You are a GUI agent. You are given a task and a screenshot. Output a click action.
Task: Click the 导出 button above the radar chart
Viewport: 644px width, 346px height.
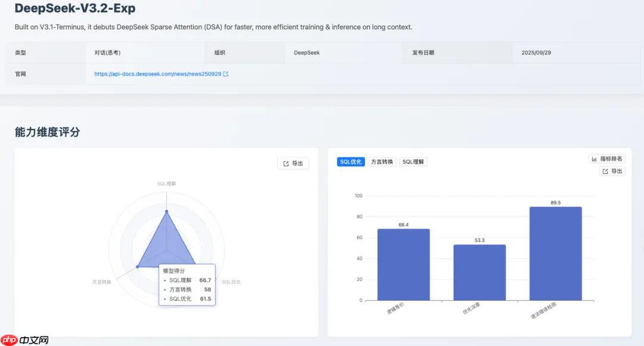[293, 162]
